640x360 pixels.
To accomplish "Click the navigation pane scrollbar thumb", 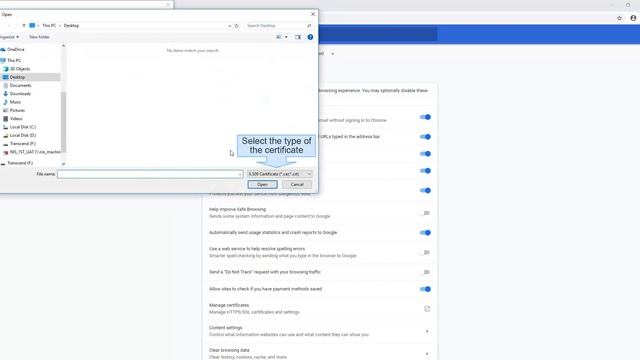I will tap(63, 122).
